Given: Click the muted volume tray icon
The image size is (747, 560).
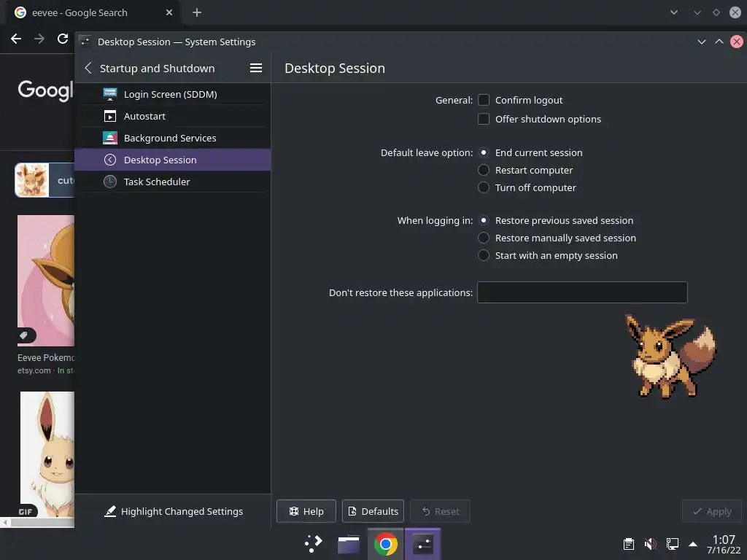Looking at the screenshot, I should coord(650,544).
